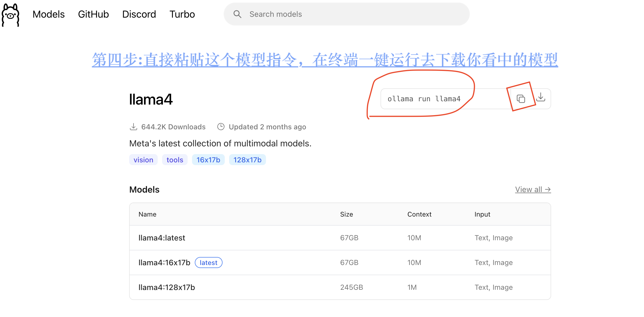
Task: Select the 16x17b tag
Action: coord(208,160)
